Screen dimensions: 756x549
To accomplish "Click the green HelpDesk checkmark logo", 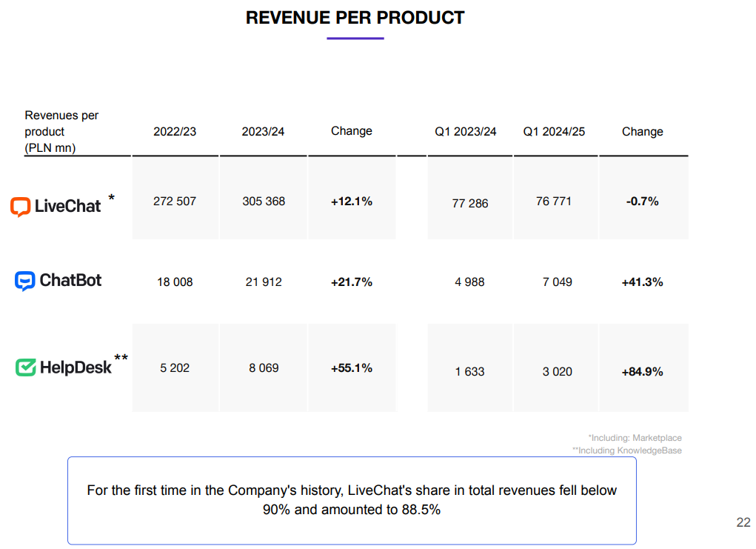I will [26, 367].
